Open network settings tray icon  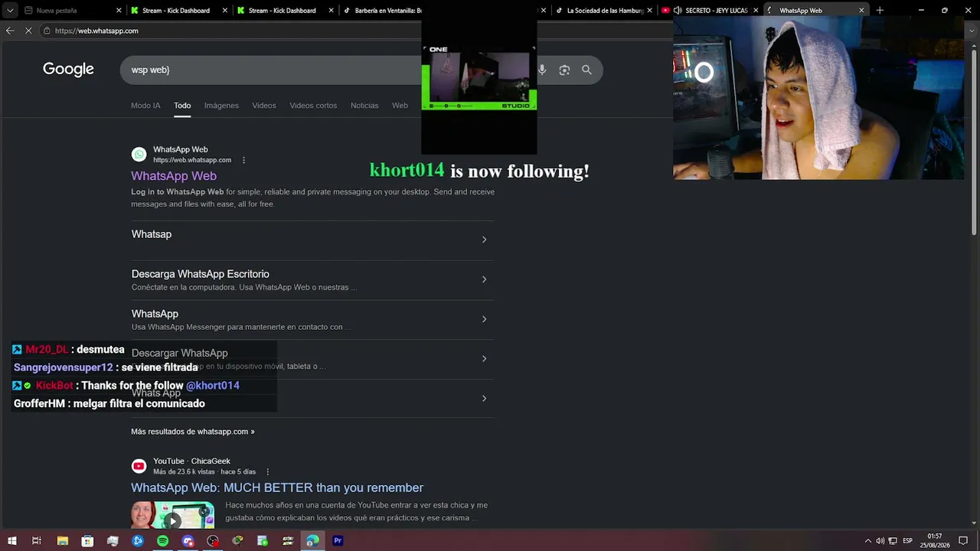coord(893,541)
